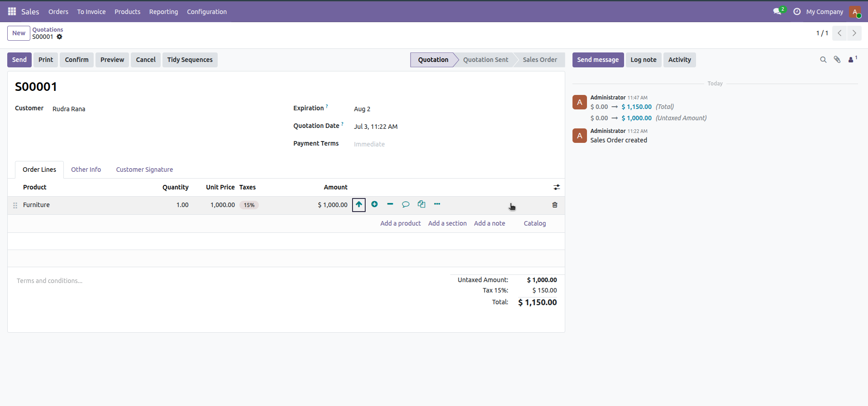Screen dimensions: 868x406
Task: Click the duplicate copy icon on Furniture line
Action: [x=421, y=204]
